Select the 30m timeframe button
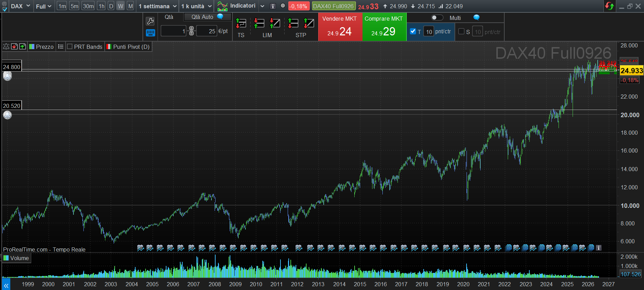This screenshot has height=290, width=644. pyautogui.click(x=88, y=6)
